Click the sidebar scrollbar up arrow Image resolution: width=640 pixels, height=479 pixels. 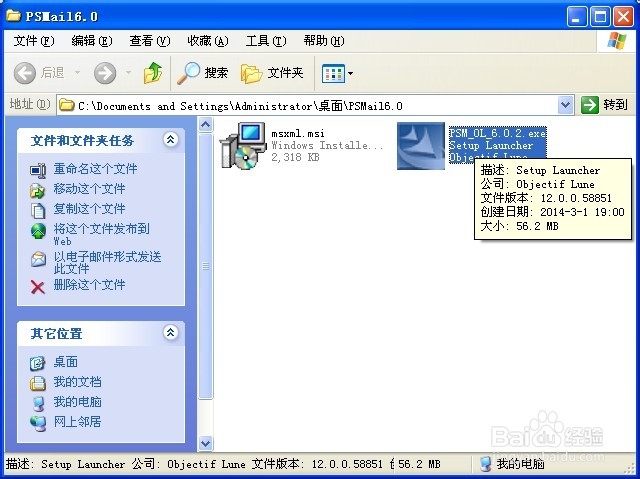[205, 124]
